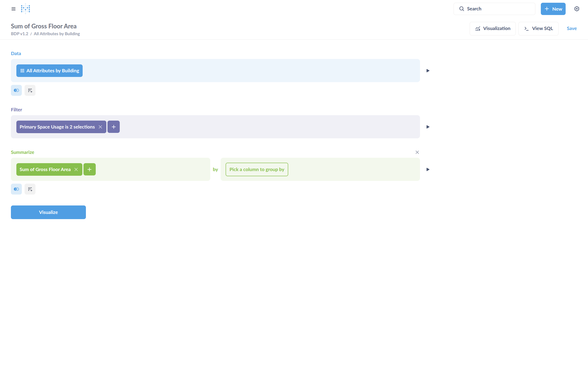Viewport: 588px width, 379px height.
Task: Remove Sum of Gross Floor Area metric
Action: tap(76, 169)
